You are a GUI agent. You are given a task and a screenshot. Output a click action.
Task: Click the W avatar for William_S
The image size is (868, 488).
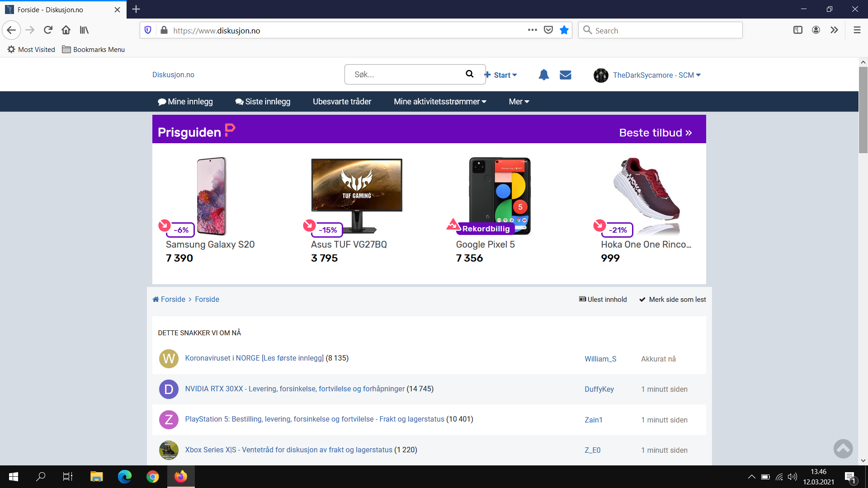(x=169, y=358)
